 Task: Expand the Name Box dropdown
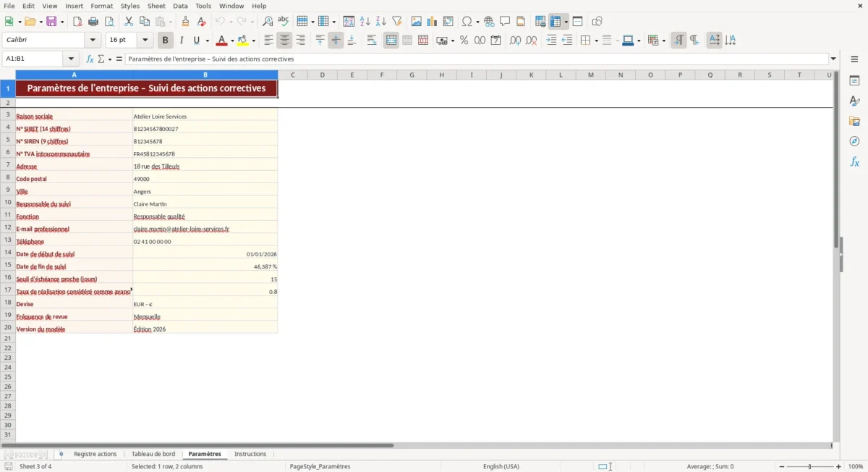coord(71,59)
